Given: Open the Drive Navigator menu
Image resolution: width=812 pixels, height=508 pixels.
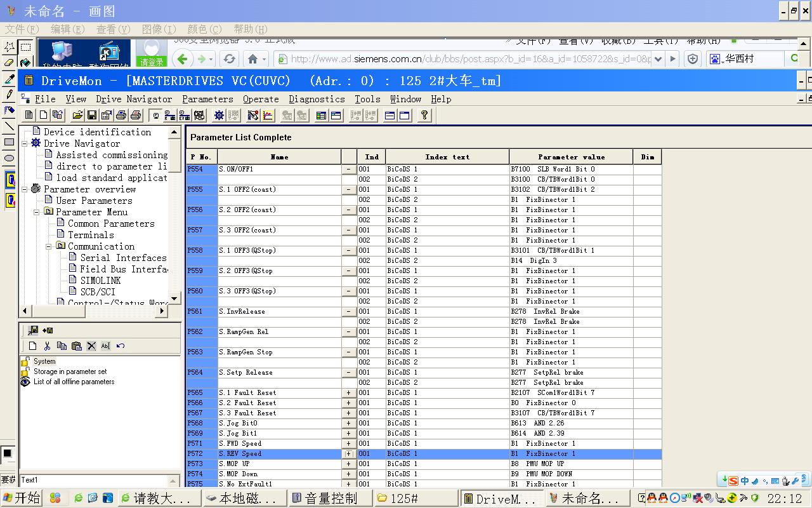Looking at the screenshot, I should [134, 99].
